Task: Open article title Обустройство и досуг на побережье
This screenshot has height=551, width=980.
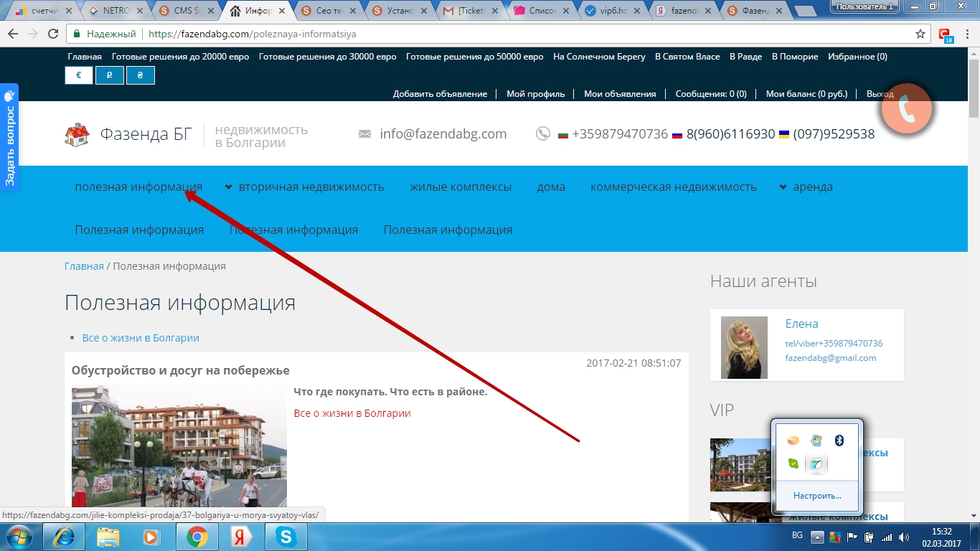Action: coord(181,370)
